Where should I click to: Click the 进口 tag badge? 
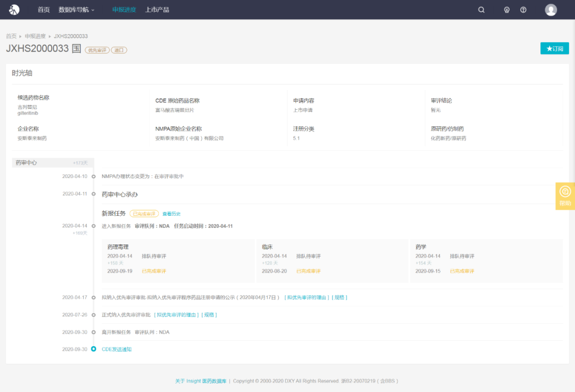coord(119,50)
